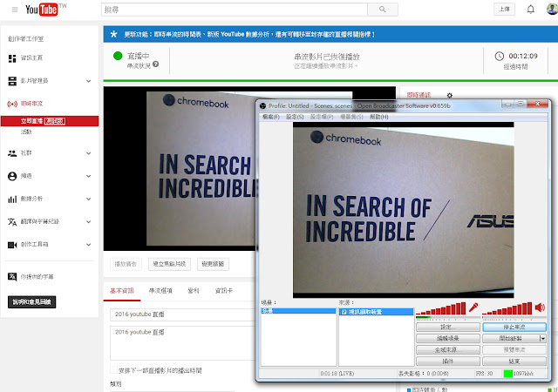Click the 插件 plugins button in OBS
Viewport: 558px width, 392px height.
[448, 362]
